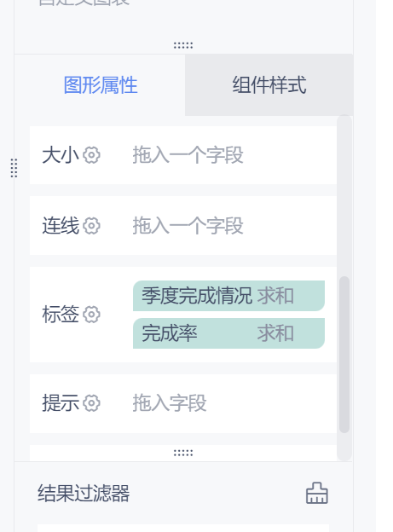Click the 结果过滤器 section header
This screenshot has height=532, width=393.
(x=84, y=493)
